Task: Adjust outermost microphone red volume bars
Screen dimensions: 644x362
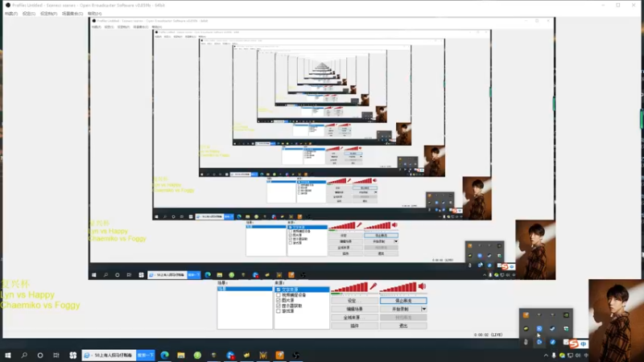Action: click(349, 286)
